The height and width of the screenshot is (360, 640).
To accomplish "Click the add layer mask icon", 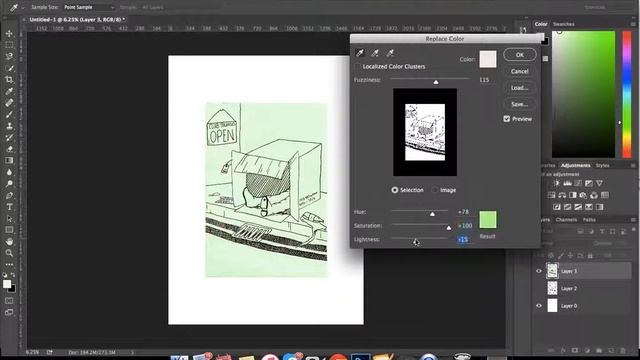I will coord(575,350).
